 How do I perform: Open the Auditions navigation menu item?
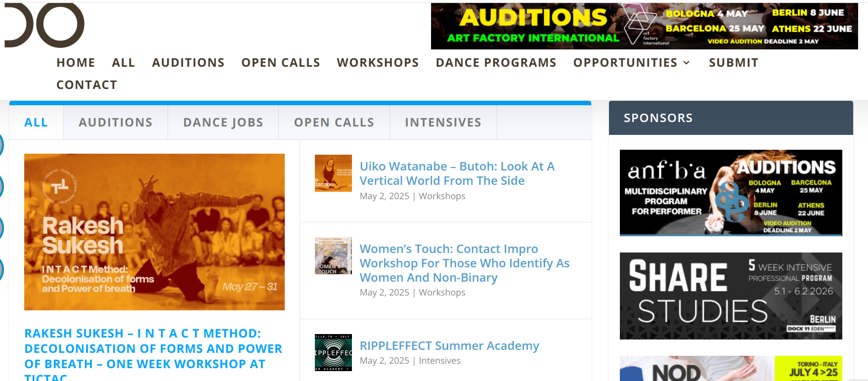(188, 63)
